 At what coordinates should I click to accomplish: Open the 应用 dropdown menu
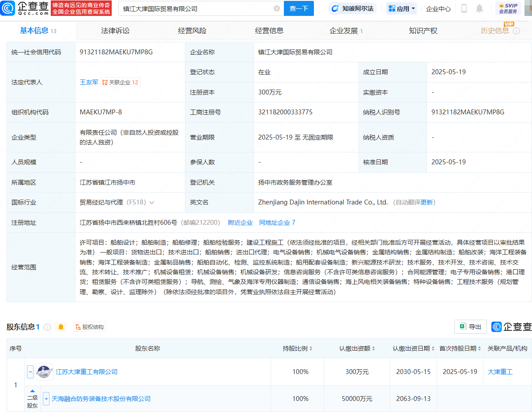[x=401, y=8]
